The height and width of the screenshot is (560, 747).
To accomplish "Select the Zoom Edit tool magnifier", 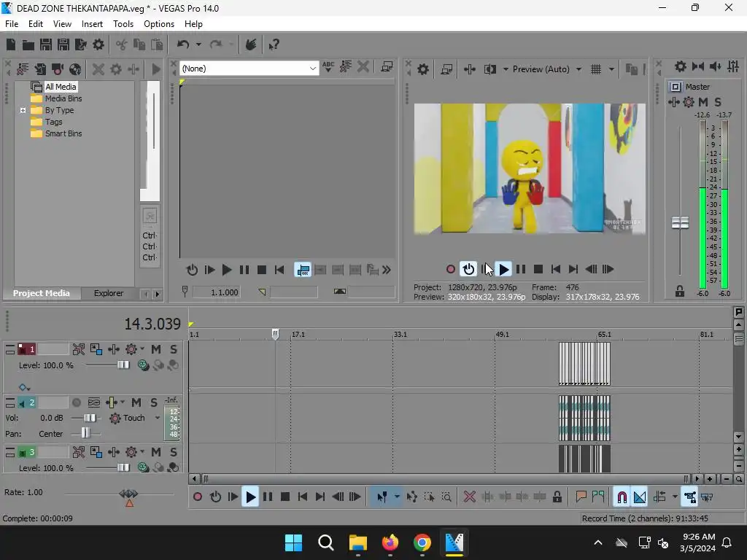I will click(x=446, y=497).
